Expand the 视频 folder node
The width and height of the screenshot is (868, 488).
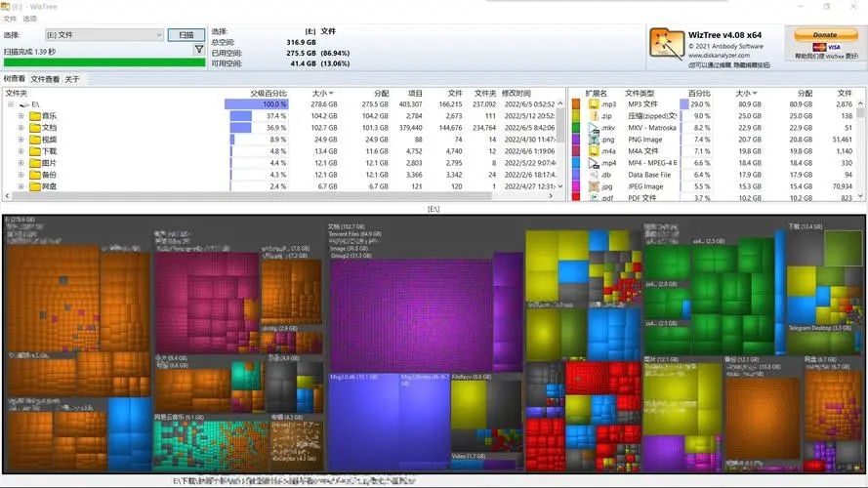[21, 140]
